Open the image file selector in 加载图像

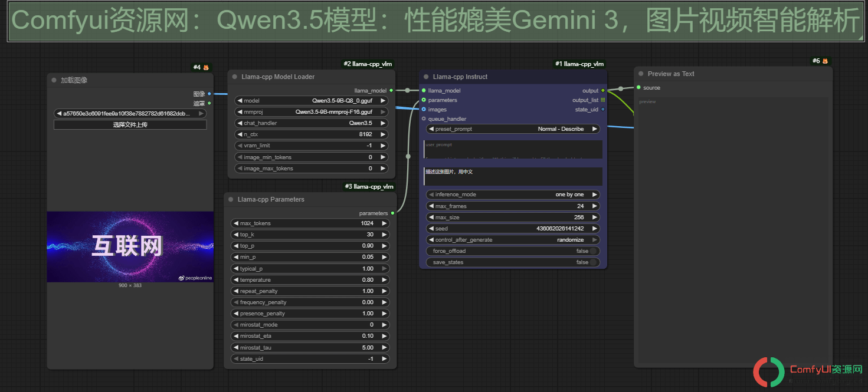tap(130, 114)
